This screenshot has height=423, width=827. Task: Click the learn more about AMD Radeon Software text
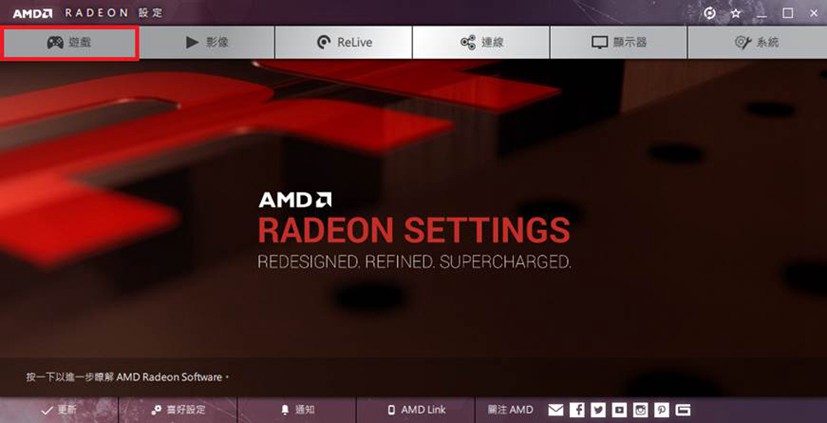coord(128,377)
